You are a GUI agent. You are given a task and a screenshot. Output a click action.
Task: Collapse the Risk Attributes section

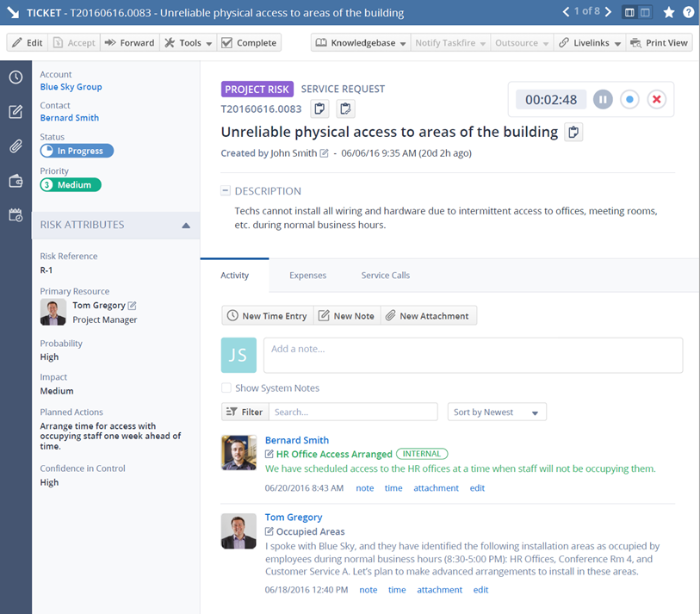(186, 226)
